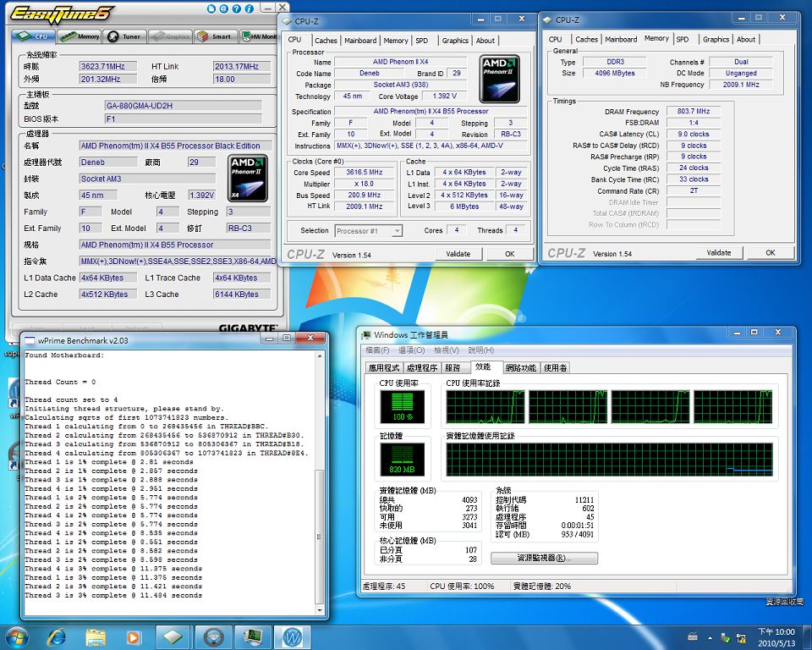Open the 檔案(F) menu in Task Manager
The image size is (812, 650).
click(x=377, y=350)
